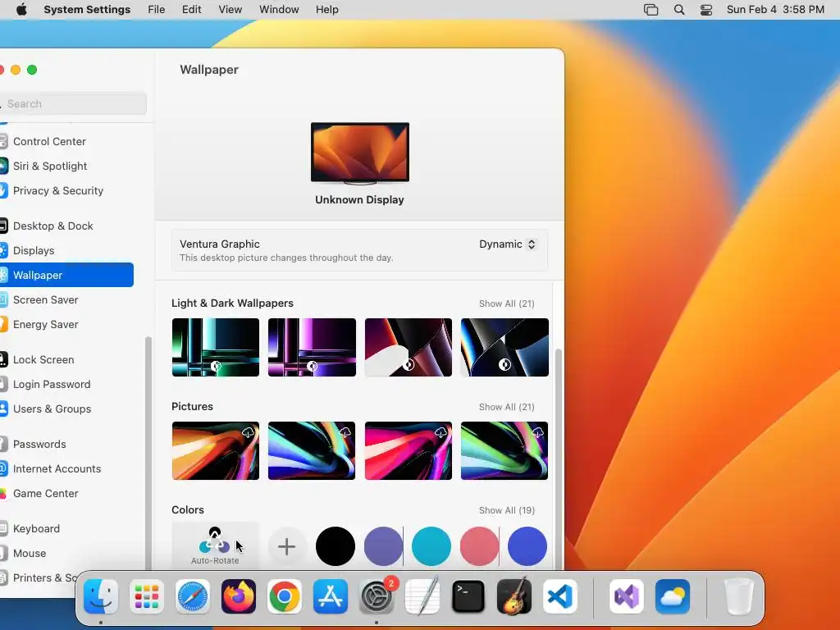Show all Light & Dark Wallpapers

[x=507, y=304]
